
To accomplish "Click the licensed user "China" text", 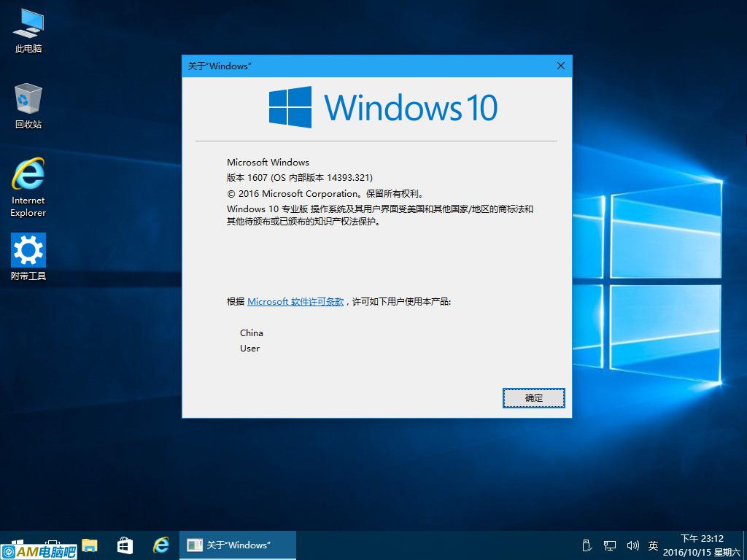I will pos(251,332).
